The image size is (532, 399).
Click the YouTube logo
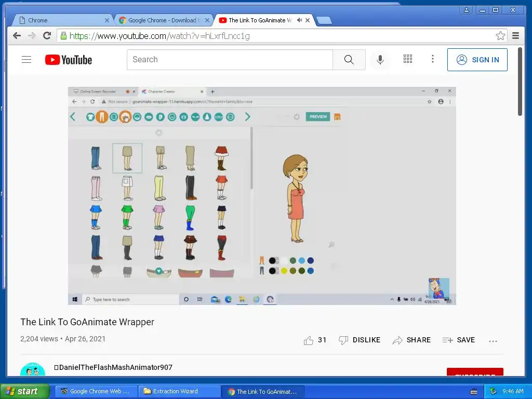click(69, 60)
